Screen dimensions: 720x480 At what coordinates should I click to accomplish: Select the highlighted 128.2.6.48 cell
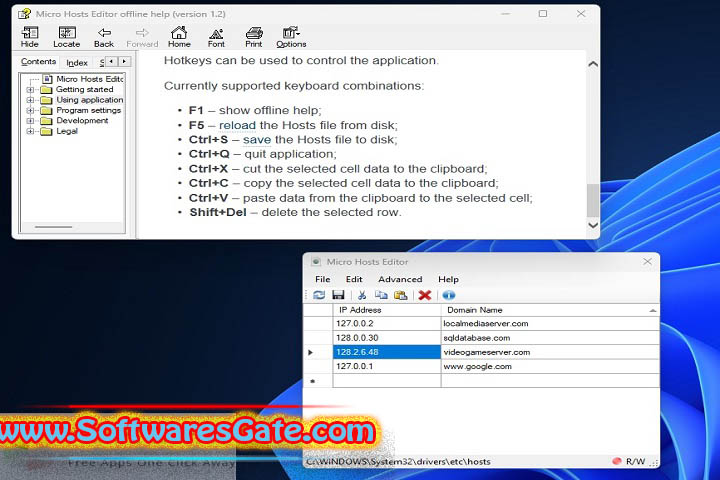387,352
